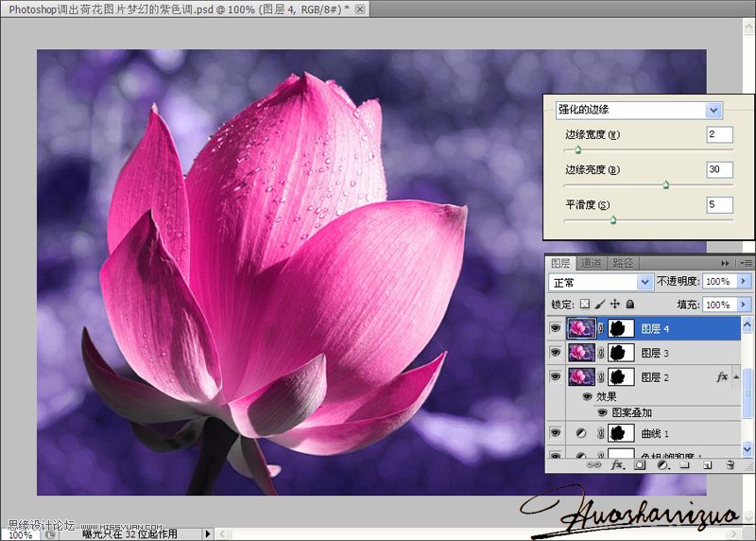
Task: Create new group folder icon
Action: [684, 464]
